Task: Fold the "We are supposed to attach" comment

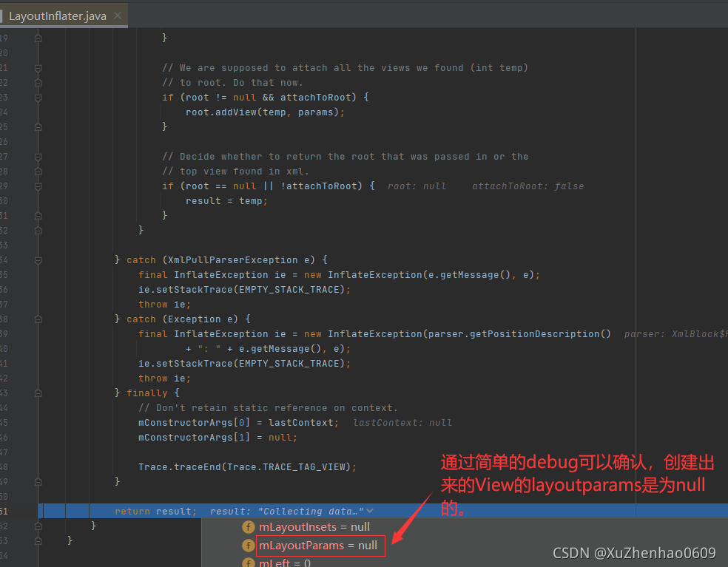Action: [38, 67]
